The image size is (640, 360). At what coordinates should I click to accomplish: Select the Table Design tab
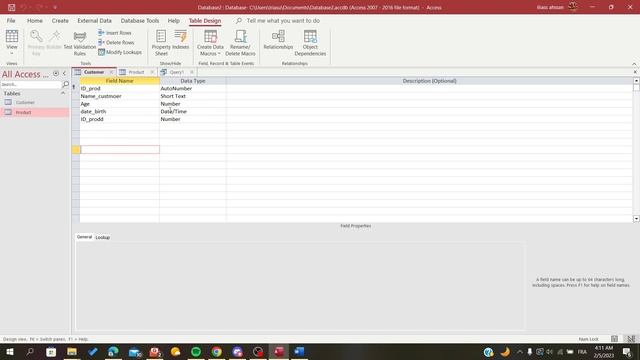tap(205, 20)
